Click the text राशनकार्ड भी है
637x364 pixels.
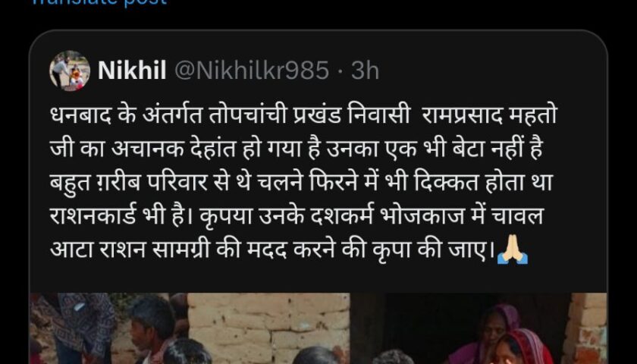click(x=121, y=217)
